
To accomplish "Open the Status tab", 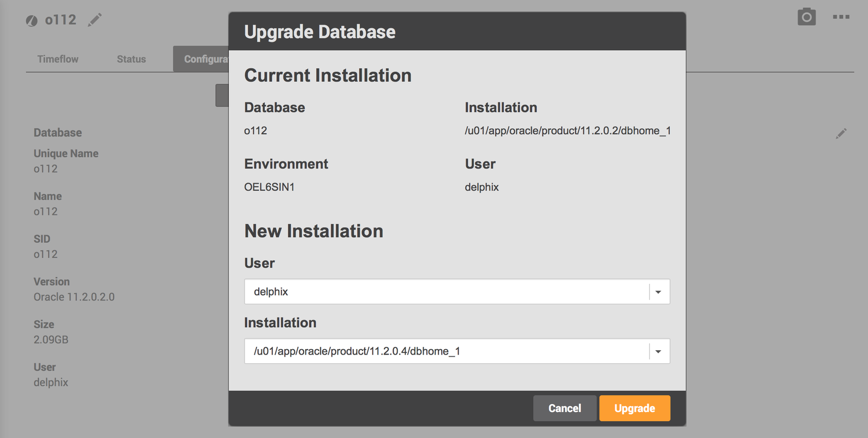I will [x=131, y=59].
